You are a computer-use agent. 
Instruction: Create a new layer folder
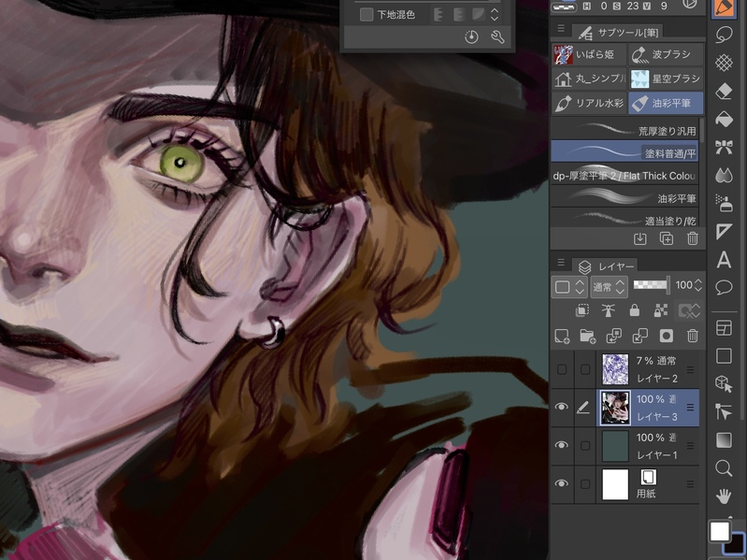pyautogui.click(x=588, y=337)
